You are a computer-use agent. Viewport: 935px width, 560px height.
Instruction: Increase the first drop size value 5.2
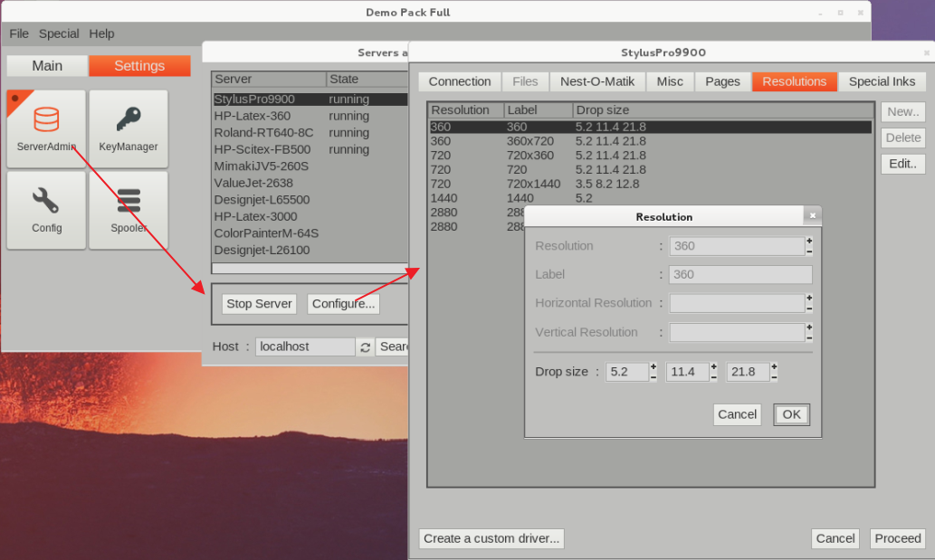point(654,366)
